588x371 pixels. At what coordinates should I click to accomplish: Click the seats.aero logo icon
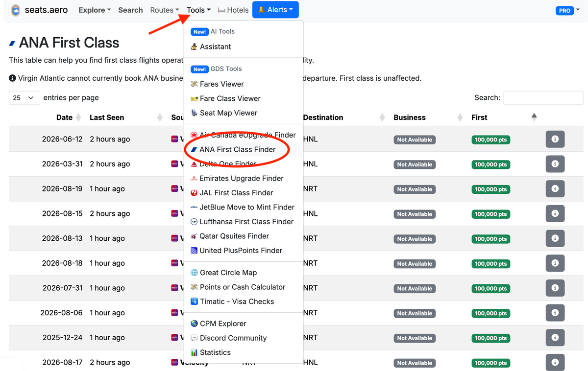pyautogui.click(x=16, y=10)
